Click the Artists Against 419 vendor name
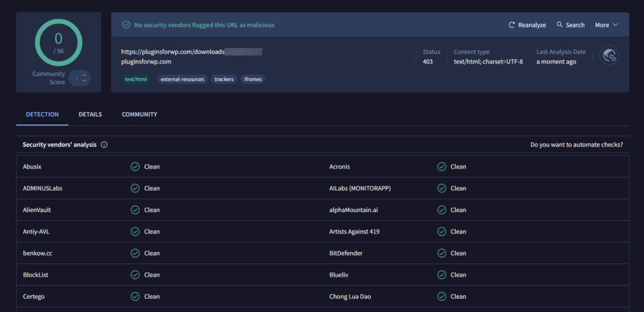This screenshot has height=312, width=644. point(355,231)
